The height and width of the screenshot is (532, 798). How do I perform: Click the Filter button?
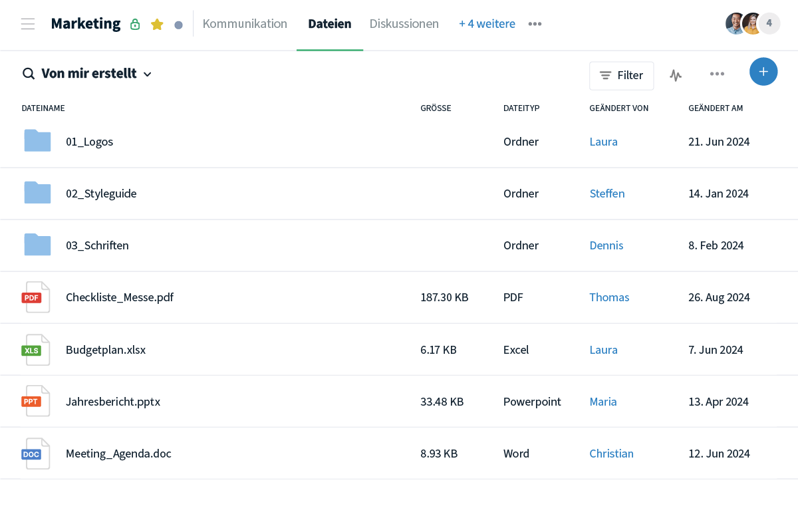click(x=621, y=75)
